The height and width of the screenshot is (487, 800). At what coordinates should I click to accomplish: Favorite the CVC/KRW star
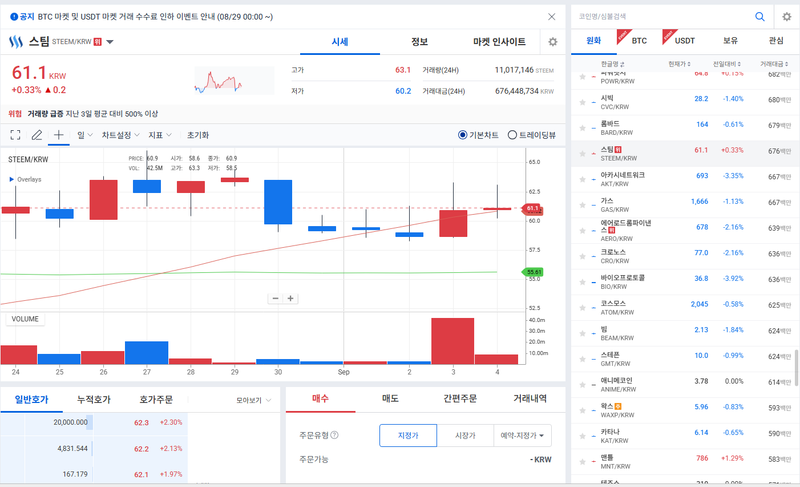582,102
